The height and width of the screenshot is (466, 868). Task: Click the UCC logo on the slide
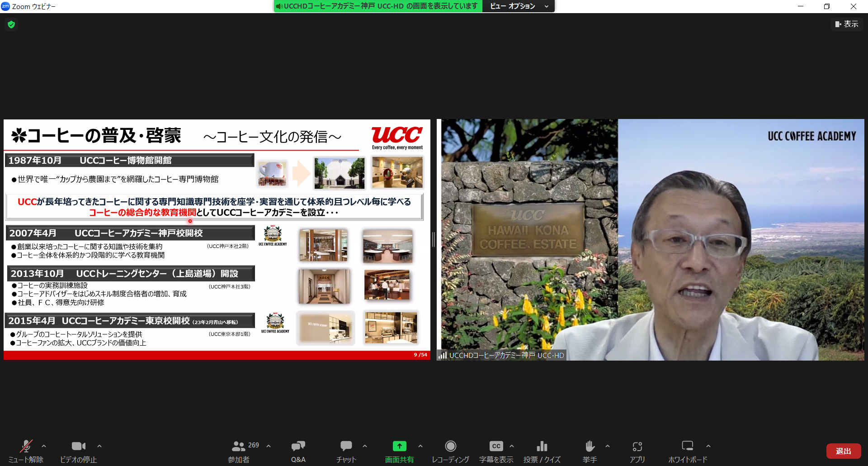click(x=397, y=138)
